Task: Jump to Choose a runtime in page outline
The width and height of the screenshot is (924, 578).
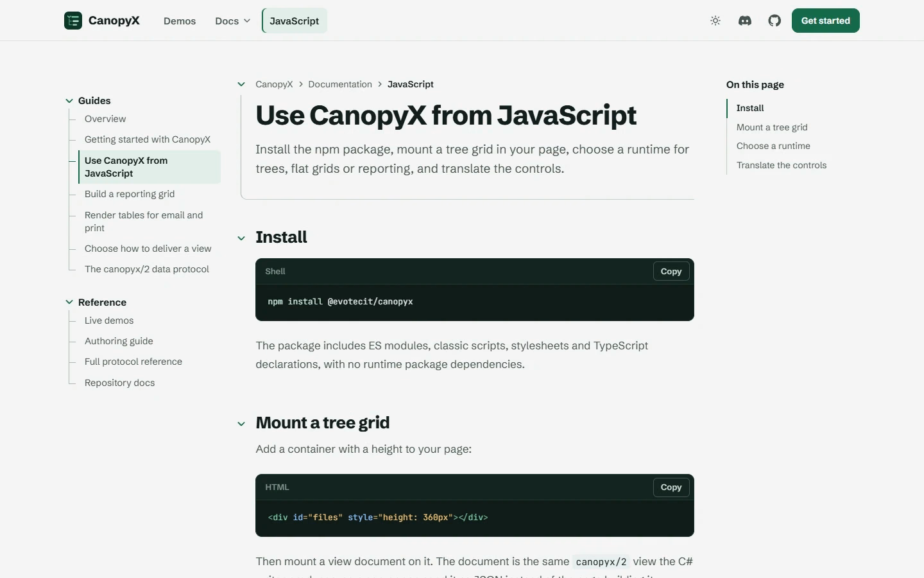Action: 773,146
